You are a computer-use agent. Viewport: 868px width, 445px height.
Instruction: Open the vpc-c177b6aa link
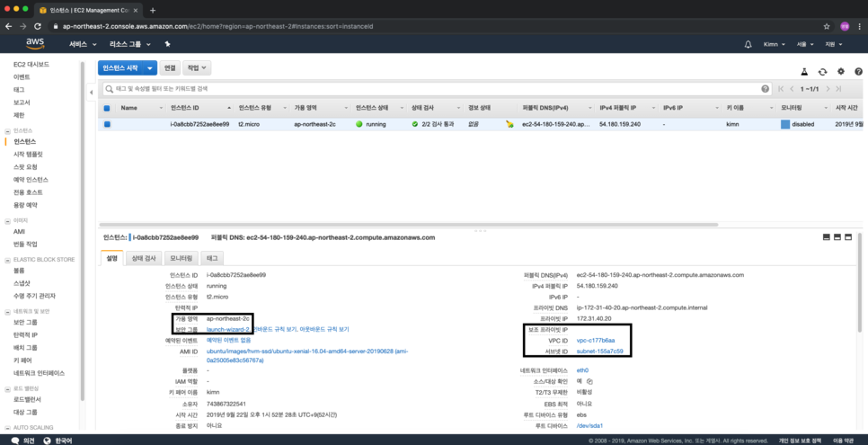coord(596,340)
